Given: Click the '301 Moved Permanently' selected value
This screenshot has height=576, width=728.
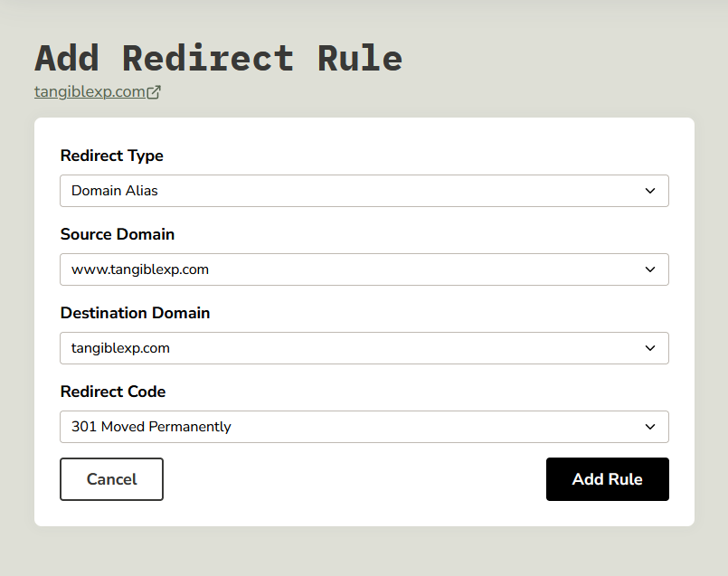Looking at the screenshot, I should [151, 427].
